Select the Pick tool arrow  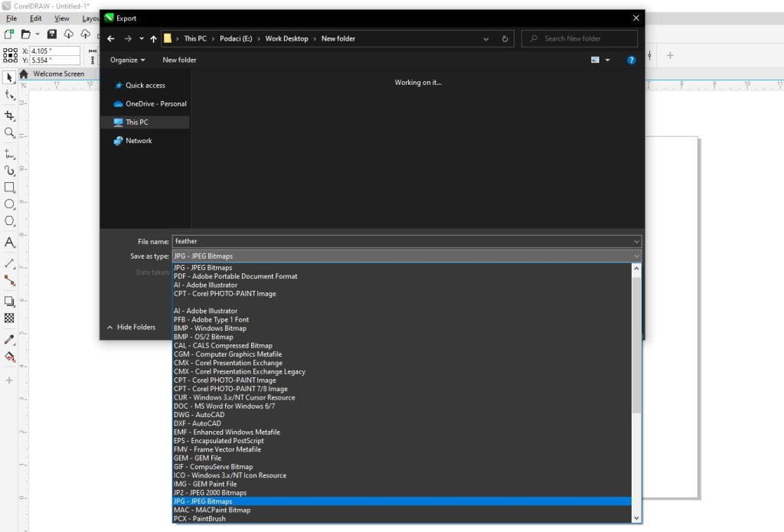pyautogui.click(x=9, y=77)
